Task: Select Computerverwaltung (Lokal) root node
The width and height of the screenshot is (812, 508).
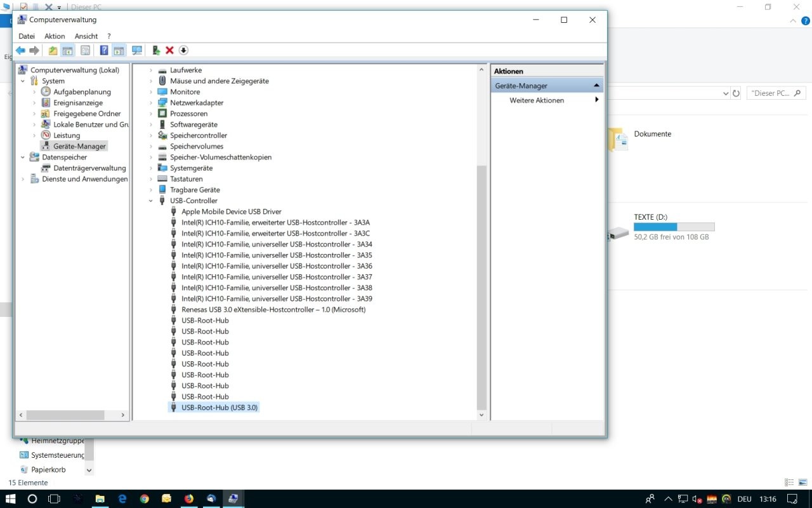Action: click(74, 70)
